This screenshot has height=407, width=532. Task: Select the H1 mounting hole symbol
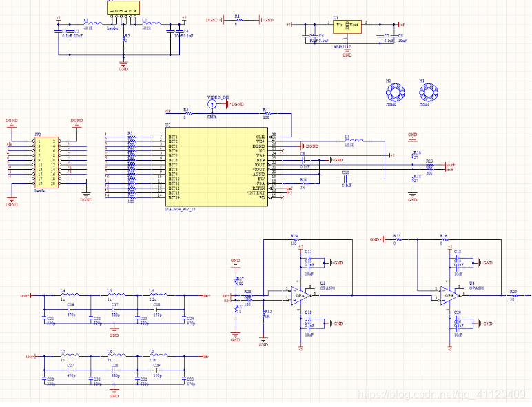(x=429, y=92)
